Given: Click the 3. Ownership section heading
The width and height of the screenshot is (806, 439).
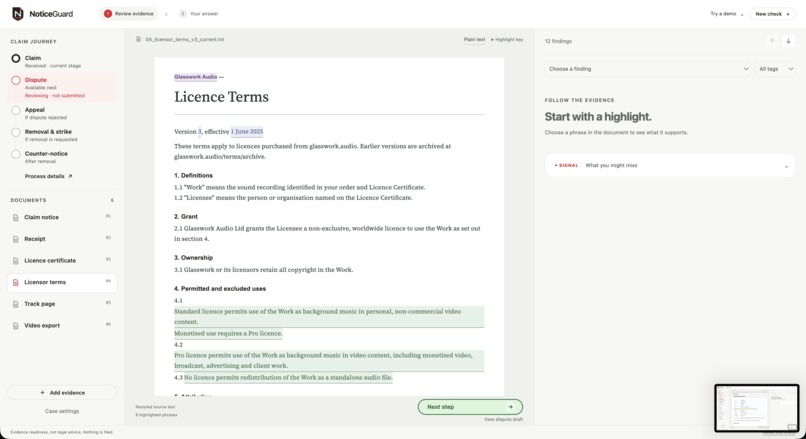Looking at the screenshot, I should click(193, 258).
